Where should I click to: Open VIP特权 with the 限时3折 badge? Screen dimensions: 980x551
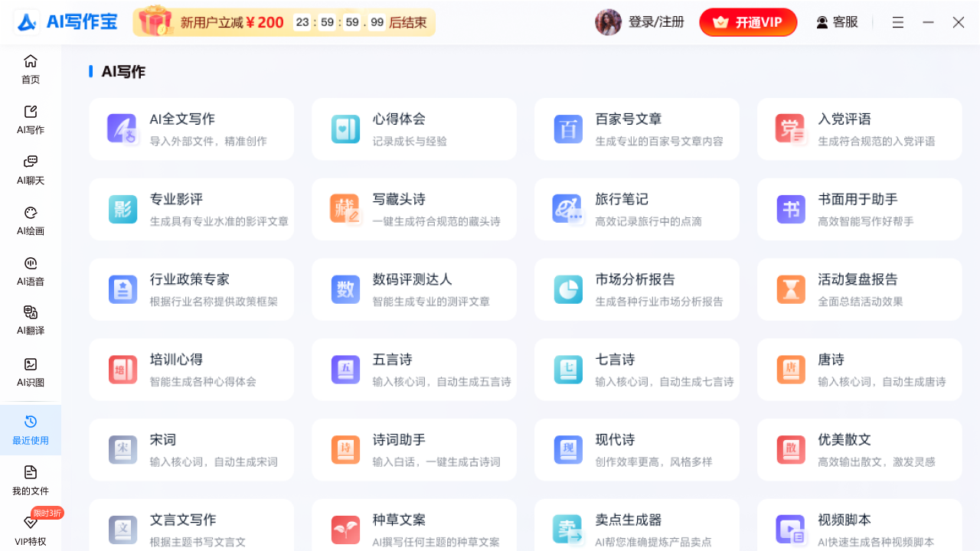pos(31,530)
